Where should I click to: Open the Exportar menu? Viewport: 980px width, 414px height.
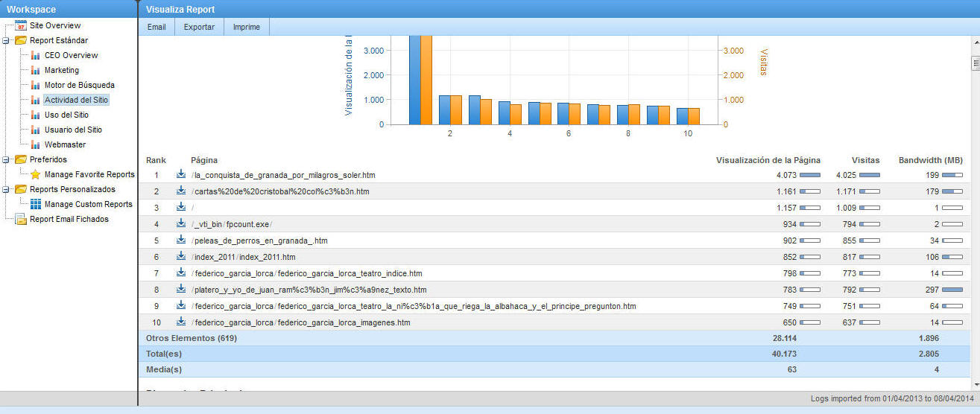pyautogui.click(x=199, y=27)
